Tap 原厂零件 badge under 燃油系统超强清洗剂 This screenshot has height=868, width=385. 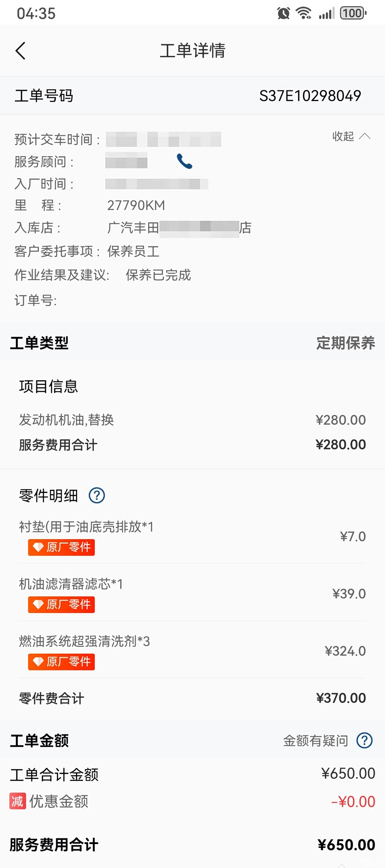click(62, 662)
